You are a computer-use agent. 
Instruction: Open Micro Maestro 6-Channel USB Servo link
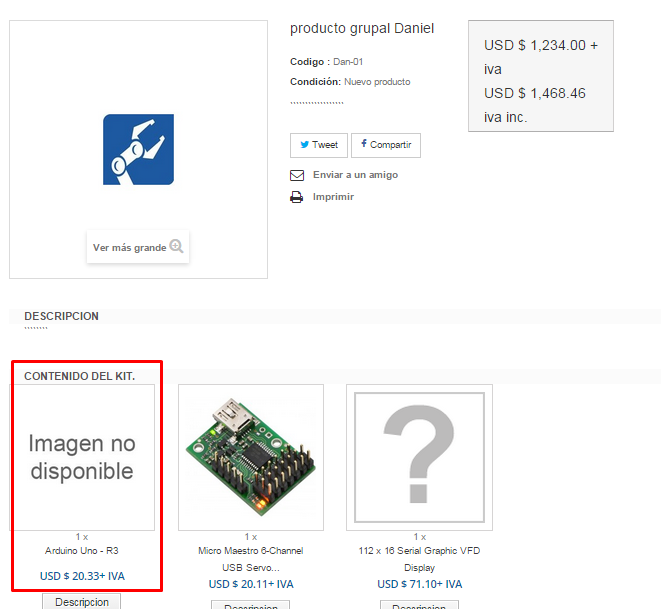tap(251, 559)
